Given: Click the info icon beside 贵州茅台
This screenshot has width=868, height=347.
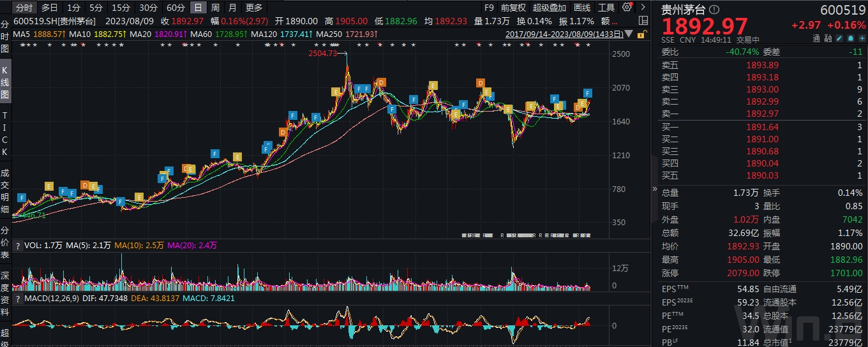Looking at the screenshot, I should click(x=714, y=10).
